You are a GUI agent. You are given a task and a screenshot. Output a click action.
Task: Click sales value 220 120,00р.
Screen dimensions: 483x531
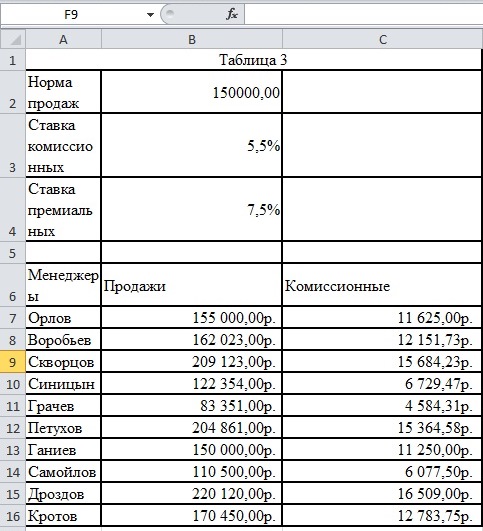pos(191,494)
